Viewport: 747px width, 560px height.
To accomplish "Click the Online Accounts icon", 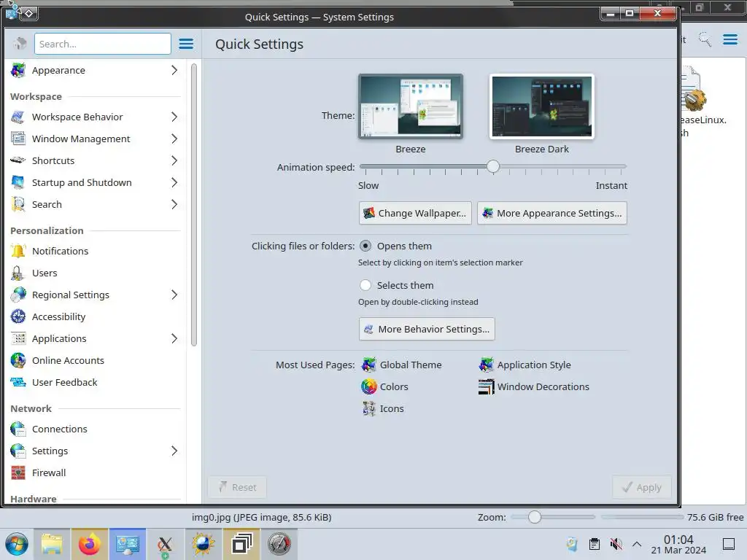I will 18,360.
